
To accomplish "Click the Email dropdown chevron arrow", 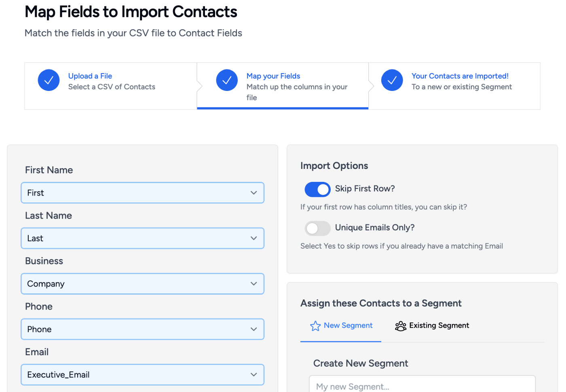I will point(253,375).
